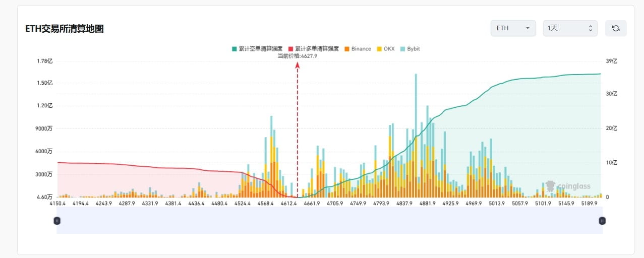Image resolution: width=644 pixels, height=258 pixels.
Task: Click x-axis label 4150.4
Action: 58,204
